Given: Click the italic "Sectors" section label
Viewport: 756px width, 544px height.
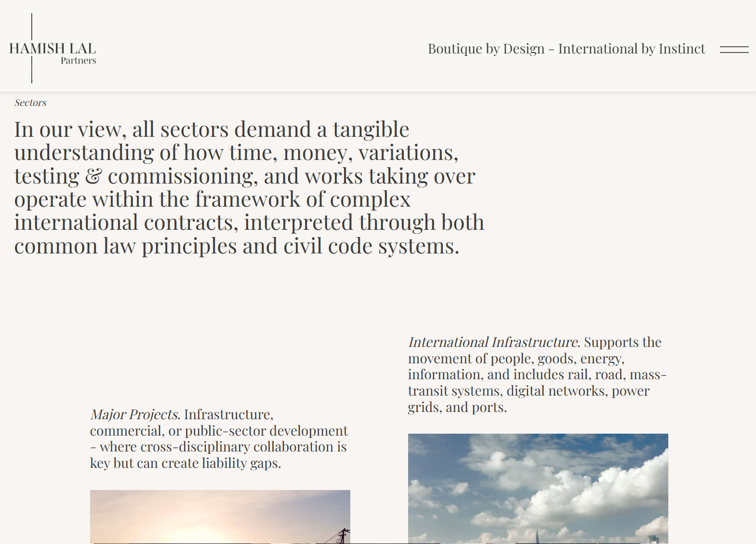Looking at the screenshot, I should (30, 103).
